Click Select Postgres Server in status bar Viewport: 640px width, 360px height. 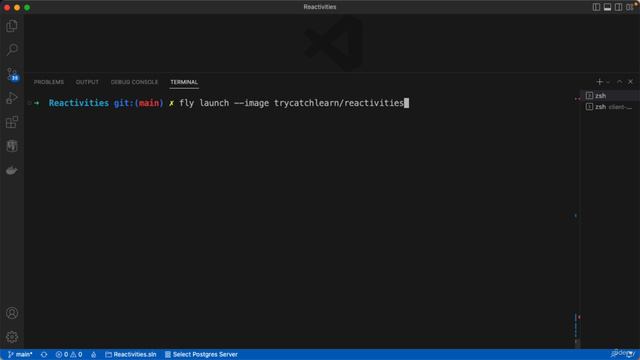click(x=201, y=354)
